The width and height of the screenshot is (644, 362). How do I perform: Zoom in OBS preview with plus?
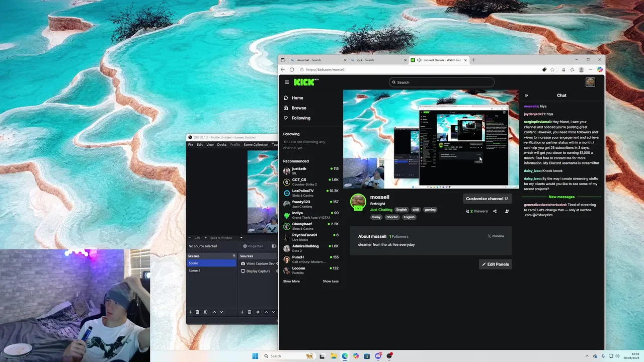pyautogui.click(x=205, y=238)
